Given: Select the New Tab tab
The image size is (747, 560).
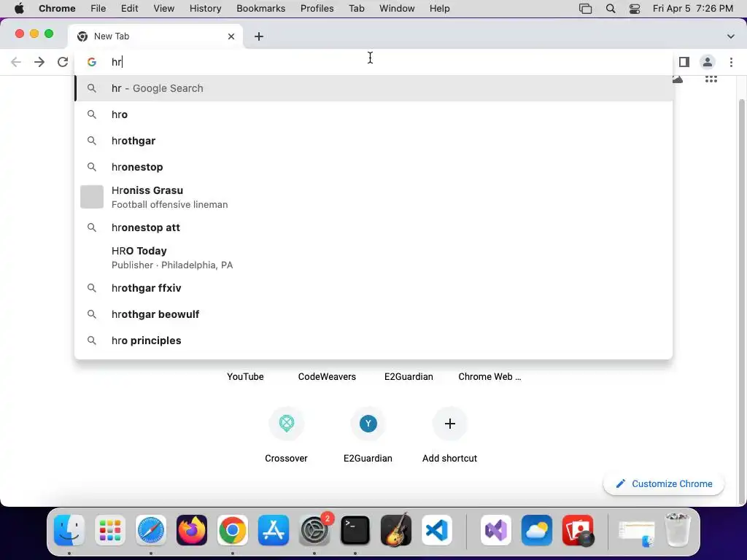Looking at the screenshot, I should click(156, 36).
